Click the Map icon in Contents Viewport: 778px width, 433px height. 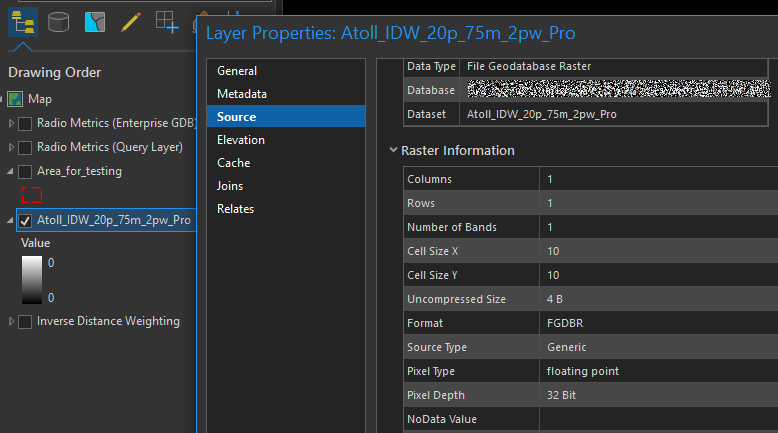[x=15, y=99]
